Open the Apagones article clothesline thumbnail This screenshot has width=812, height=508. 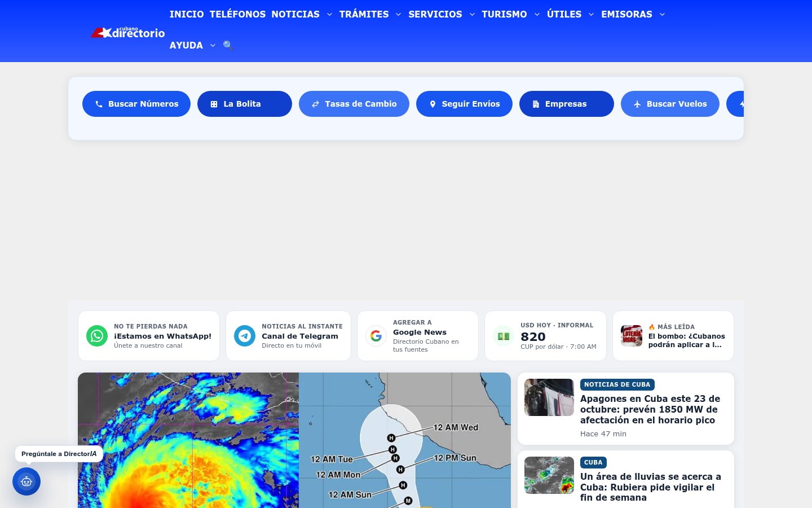click(x=549, y=397)
